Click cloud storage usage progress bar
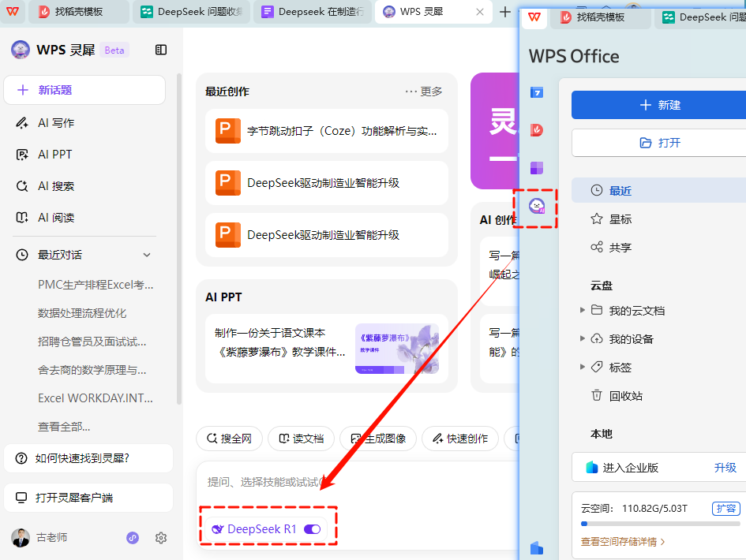 (661, 524)
